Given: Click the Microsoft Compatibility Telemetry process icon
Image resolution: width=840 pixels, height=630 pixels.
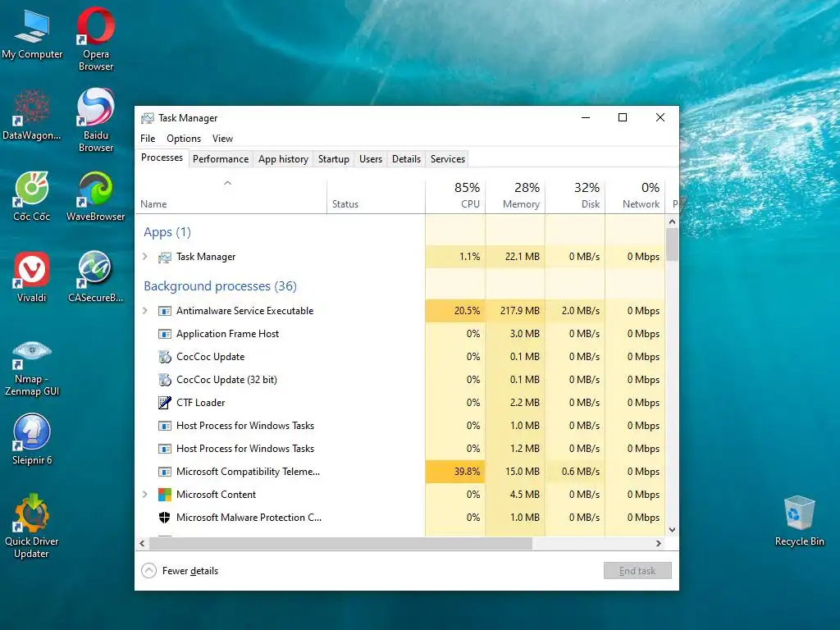Looking at the screenshot, I should point(164,472).
